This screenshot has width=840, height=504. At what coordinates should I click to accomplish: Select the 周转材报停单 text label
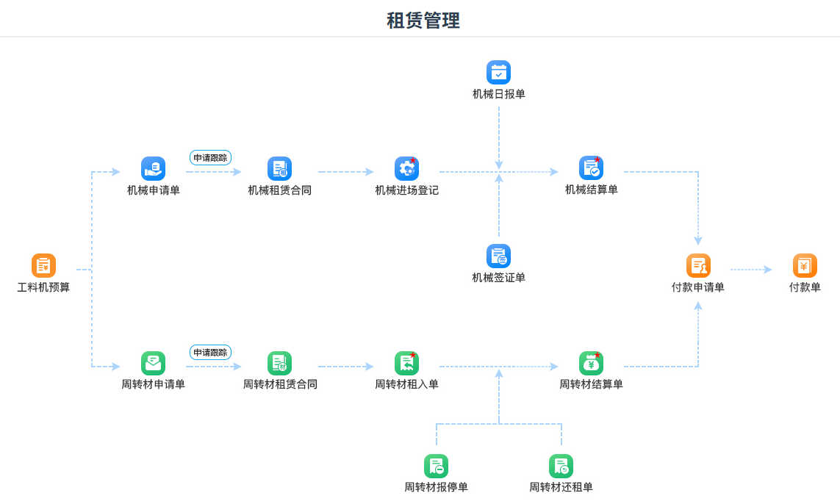coord(436,487)
